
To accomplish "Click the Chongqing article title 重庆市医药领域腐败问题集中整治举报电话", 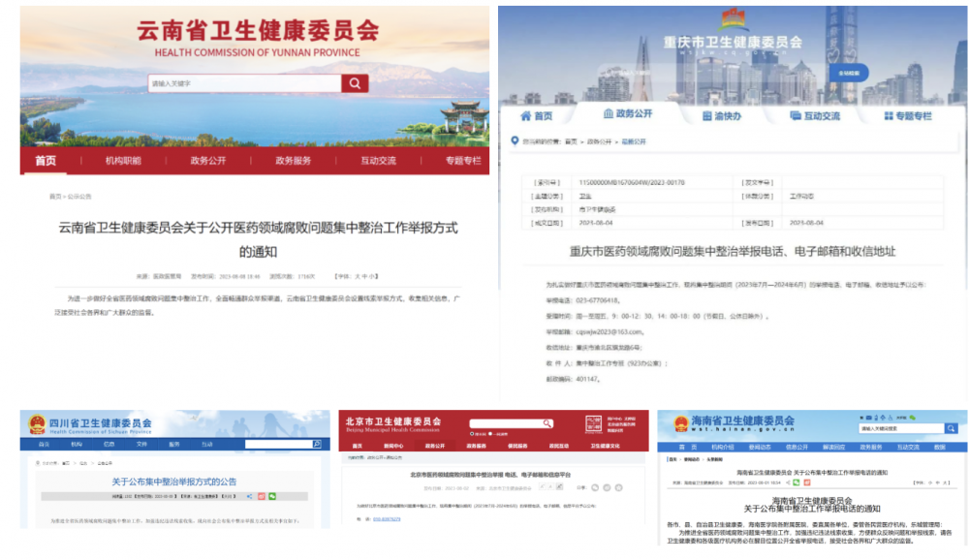I will (x=733, y=252).
